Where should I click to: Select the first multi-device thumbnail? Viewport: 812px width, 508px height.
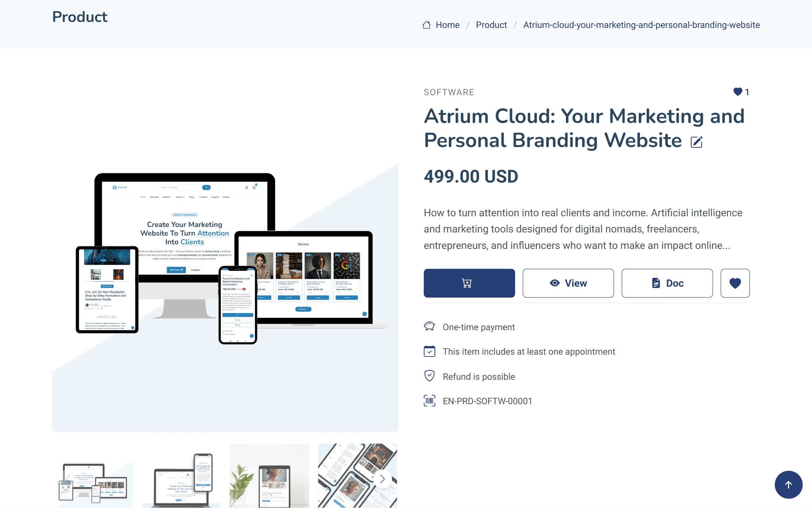(93, 476)
